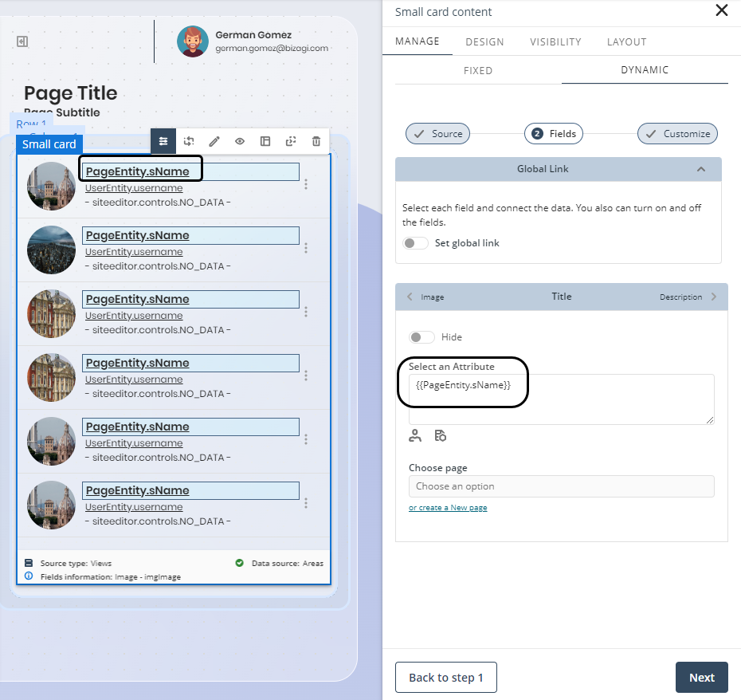Click the data entity icon below attribute box
Screen dimensions: 741x700
tap(441, 435)
